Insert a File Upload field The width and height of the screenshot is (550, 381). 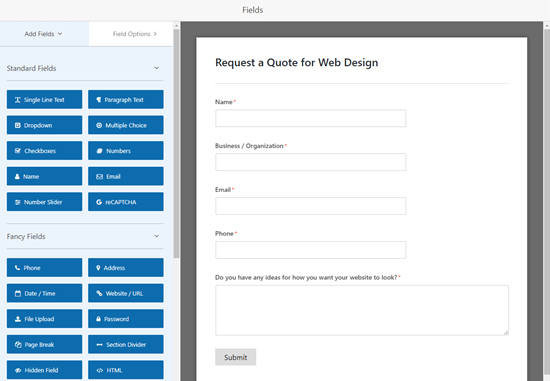pyautogui.click(x=44, y=319)
